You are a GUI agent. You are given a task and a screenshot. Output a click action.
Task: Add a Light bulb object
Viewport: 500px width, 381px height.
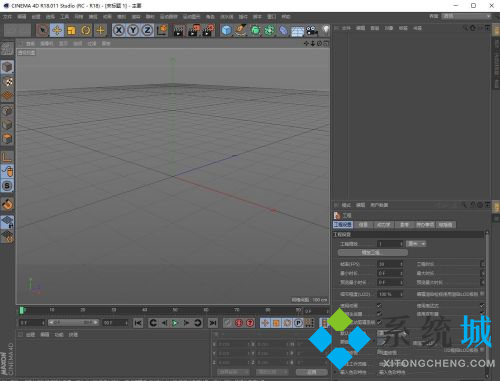pyautogui.click(x=325, y=30)
